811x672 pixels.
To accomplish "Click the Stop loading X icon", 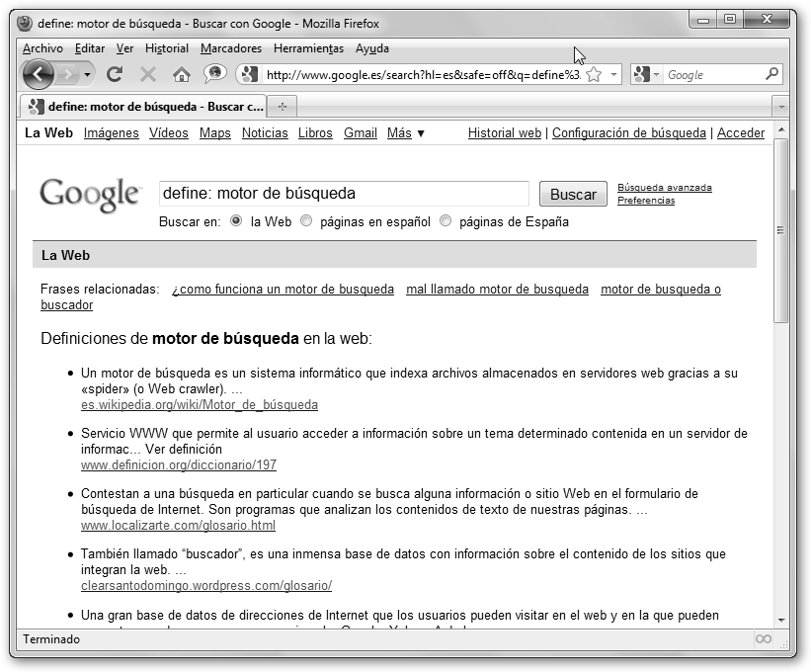I will (148, 74).
